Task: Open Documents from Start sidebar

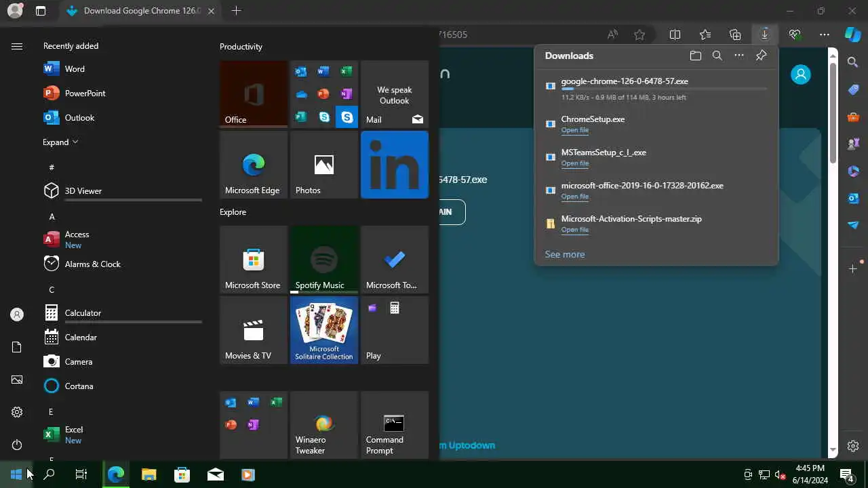Action: [x=17, y=347]
